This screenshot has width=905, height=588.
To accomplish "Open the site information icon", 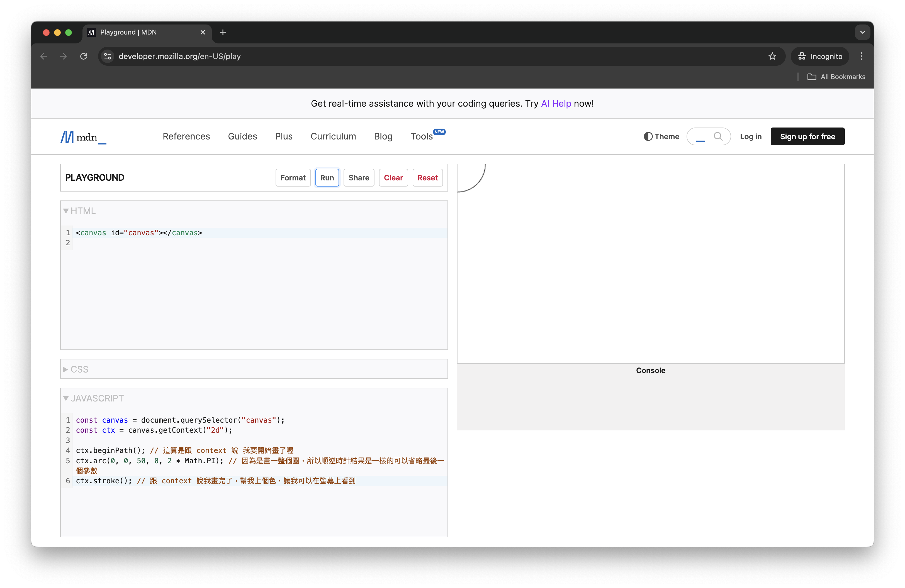I will tap(108, 56).
